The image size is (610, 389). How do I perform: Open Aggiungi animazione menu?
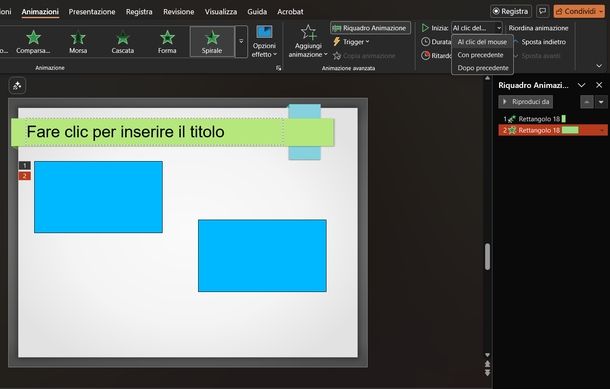tap(308, 42)
